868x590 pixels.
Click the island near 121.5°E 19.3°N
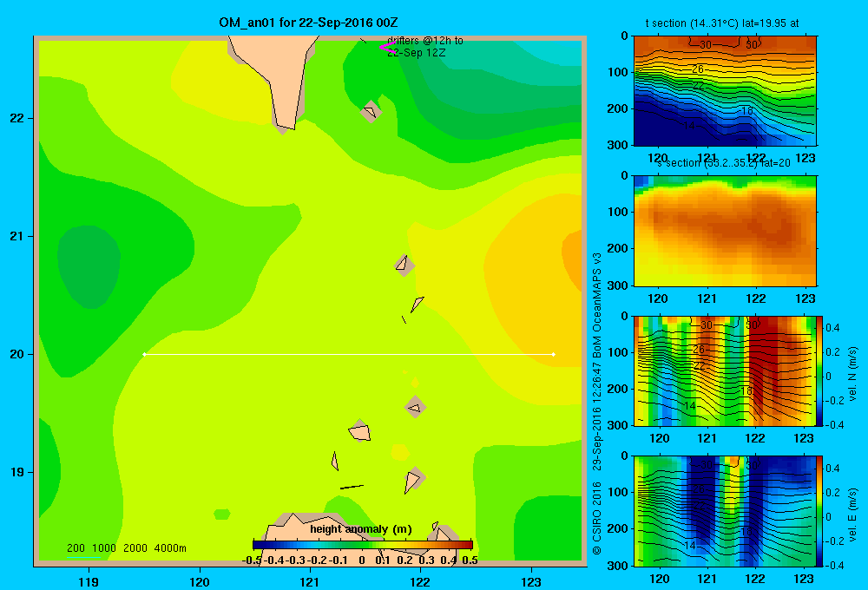coord(360,431)
